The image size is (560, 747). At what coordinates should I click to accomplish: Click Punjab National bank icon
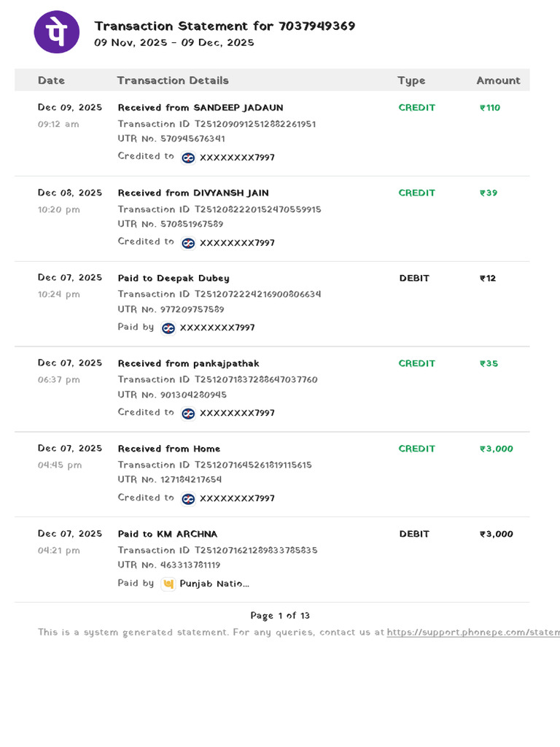pyautogui.click(x=168, y=584)
